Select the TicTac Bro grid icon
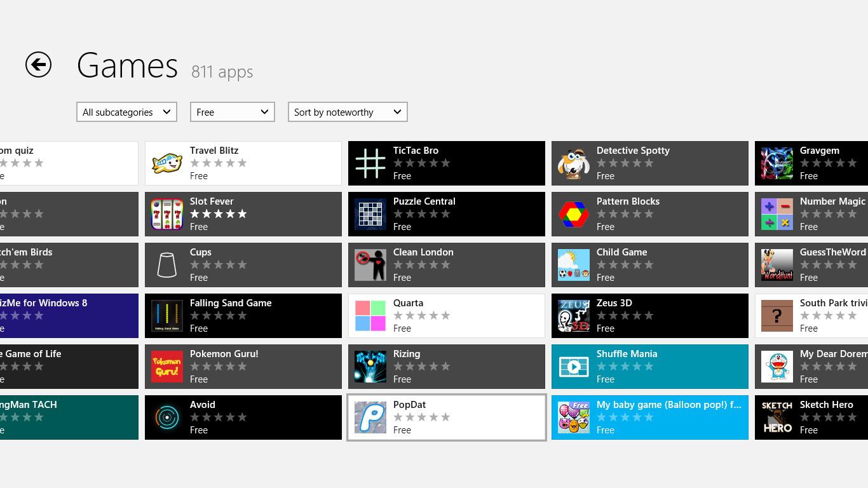This screenshot has width=868, height=488. pos(370,163)
